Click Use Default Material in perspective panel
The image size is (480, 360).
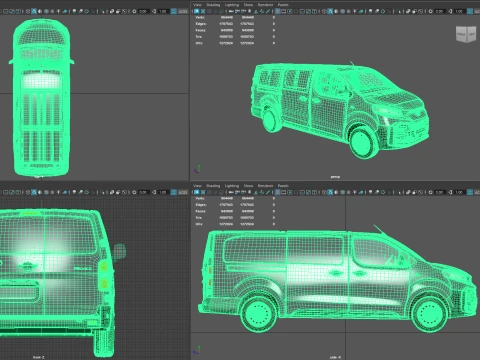(336, 11)
